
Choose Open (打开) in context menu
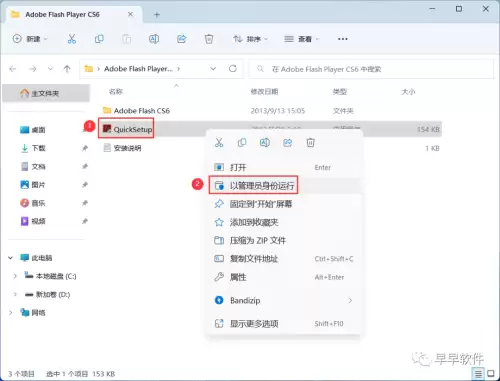(x=284, y=167)
